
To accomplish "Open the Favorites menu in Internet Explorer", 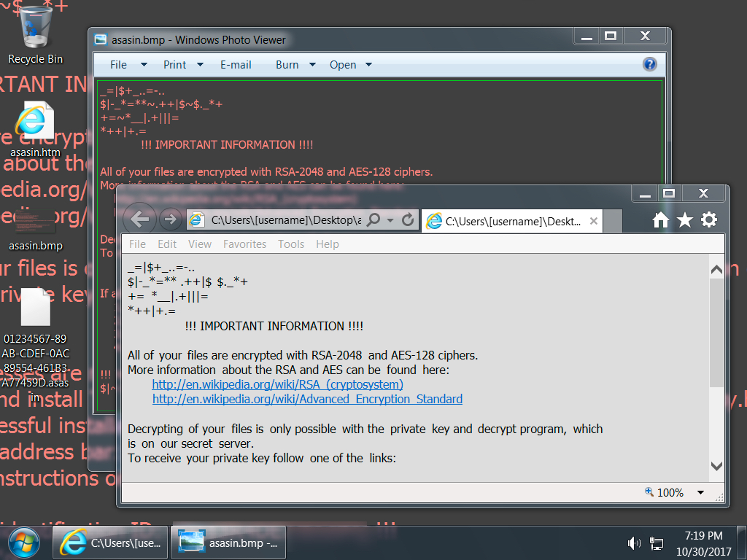I will (245, 244).
